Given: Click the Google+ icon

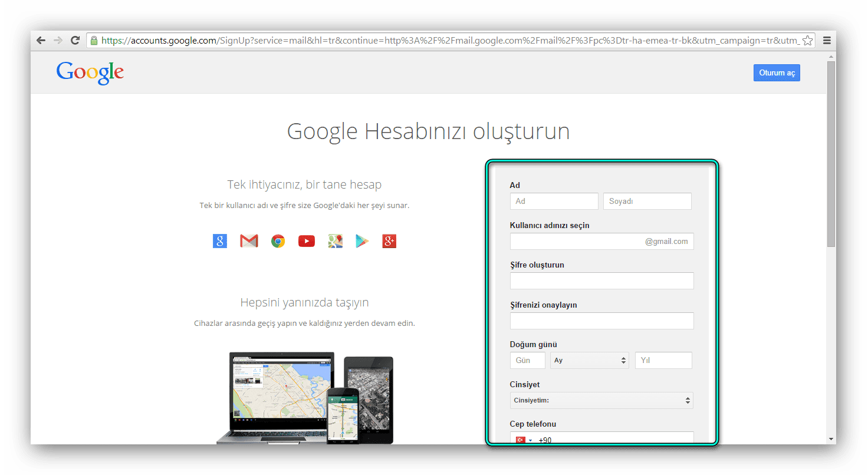Looking at the screenshot, I should click(x=389, y=240).
